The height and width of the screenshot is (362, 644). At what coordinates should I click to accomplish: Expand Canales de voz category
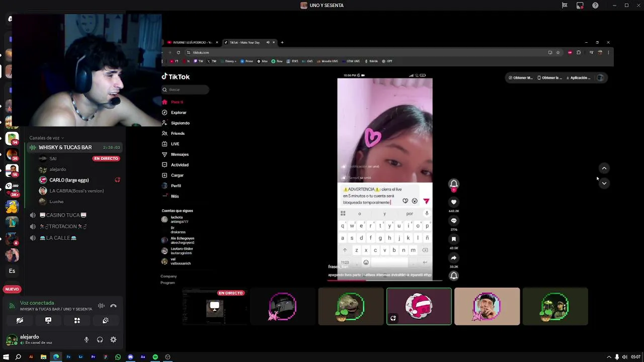pyautogui.click(x=46, y=138)
